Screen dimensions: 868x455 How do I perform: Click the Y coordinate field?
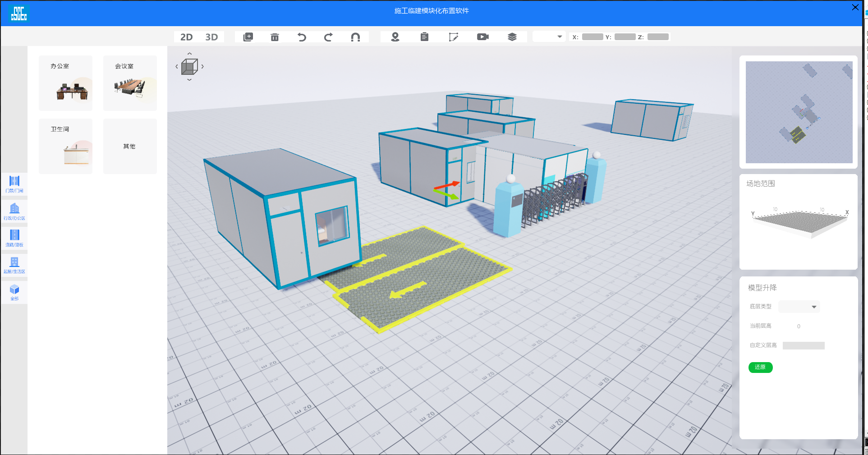(x=625, y=37)
